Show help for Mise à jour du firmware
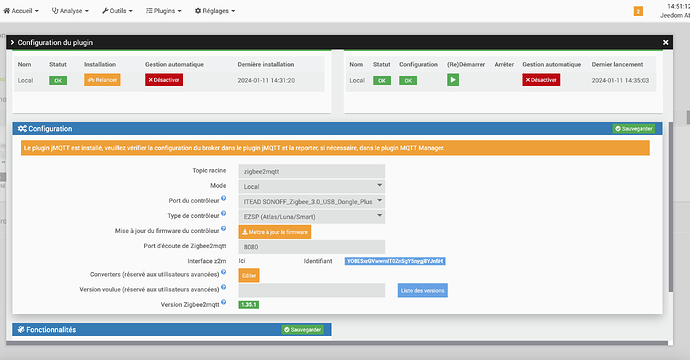The height and width of the screenshot is (360, 690). (x=224, y=228)
